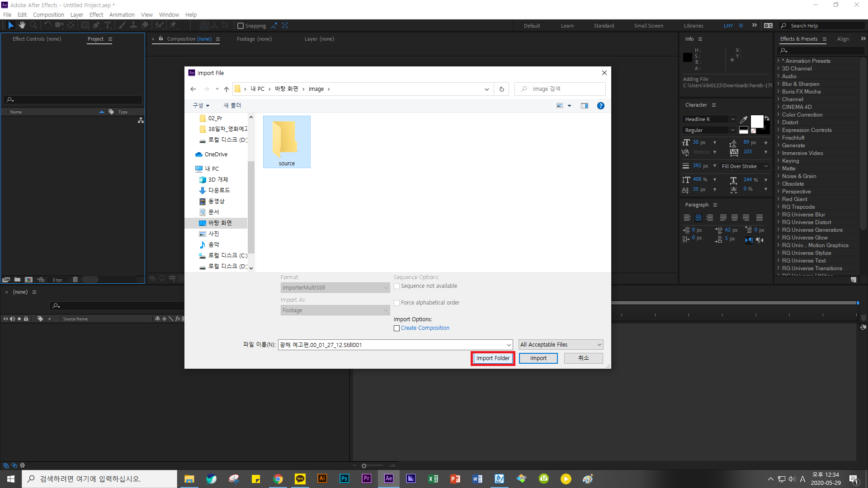868x488 pixels.
Task: Open Premiere Pro from the taskbar
Action: (x=366, y=479)
